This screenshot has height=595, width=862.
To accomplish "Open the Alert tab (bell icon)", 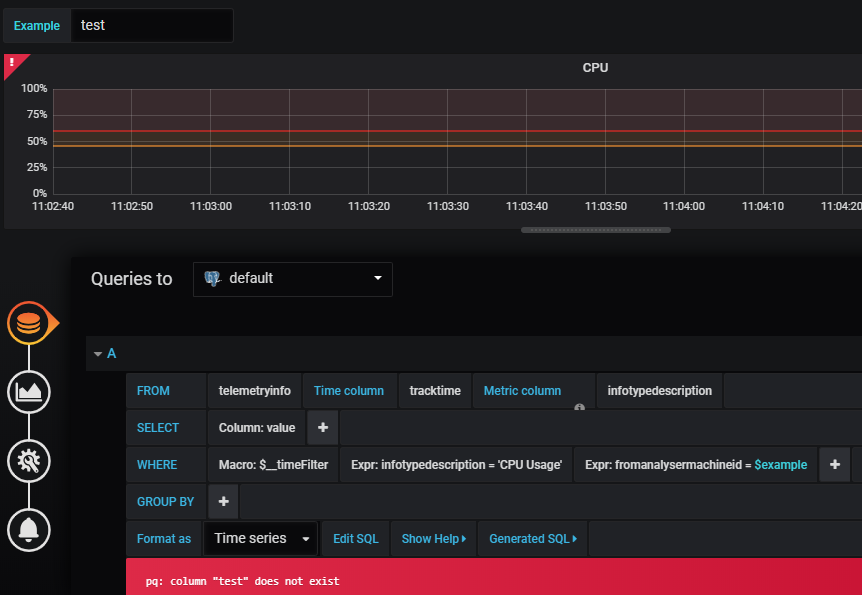I will (29, 530).
